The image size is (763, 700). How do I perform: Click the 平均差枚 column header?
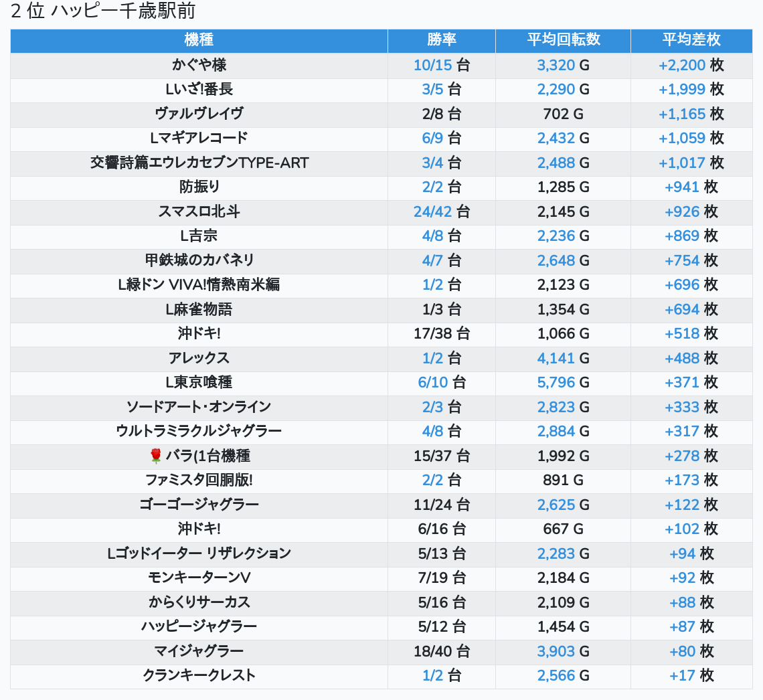coord(691,40)
